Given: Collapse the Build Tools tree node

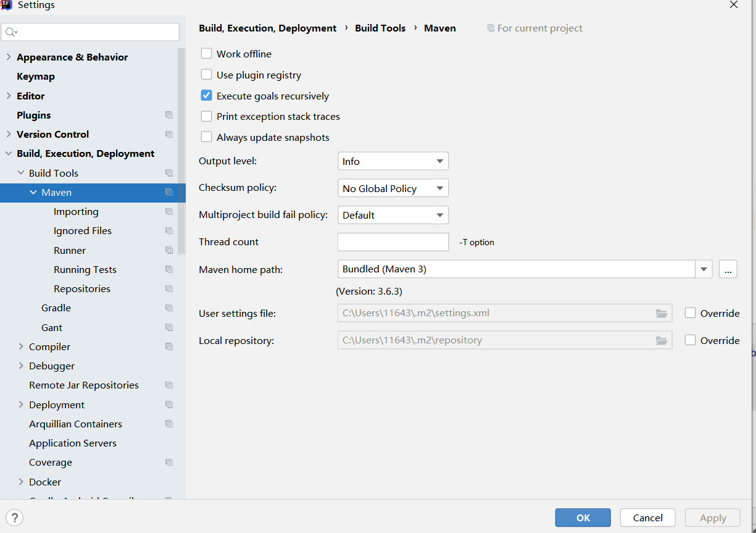Looking at the screenshot, I should pos(20,173).
